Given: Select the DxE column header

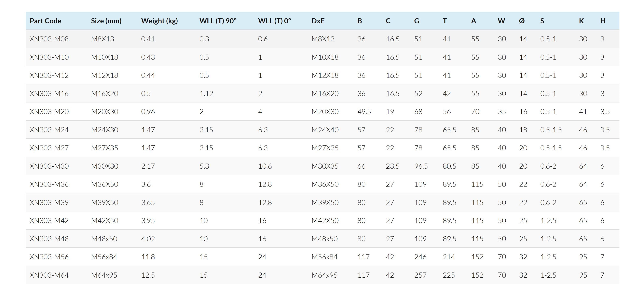Looking at the screenshot, I should [318, 21].
